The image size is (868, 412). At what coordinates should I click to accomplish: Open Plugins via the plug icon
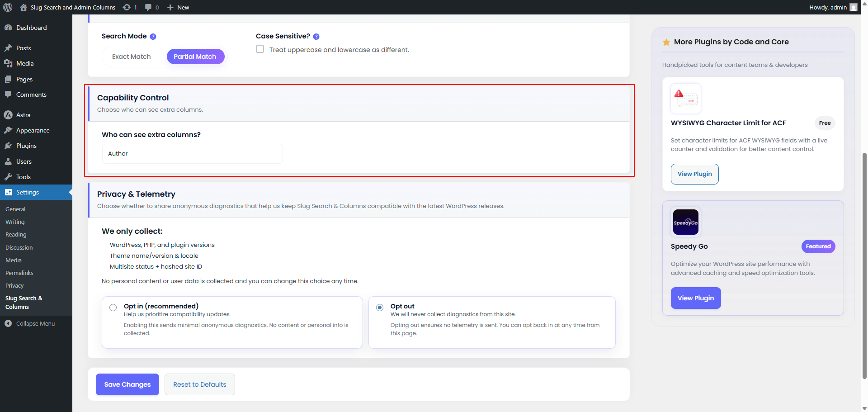9,146
